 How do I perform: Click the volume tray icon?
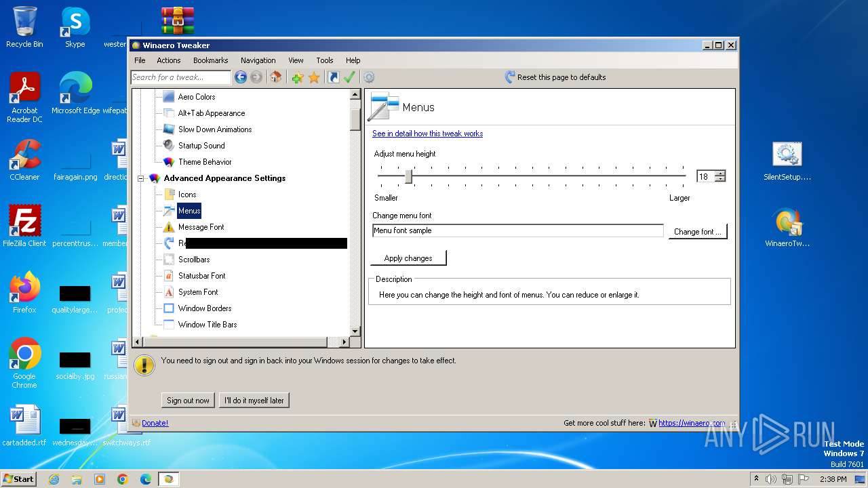point(771,479)
